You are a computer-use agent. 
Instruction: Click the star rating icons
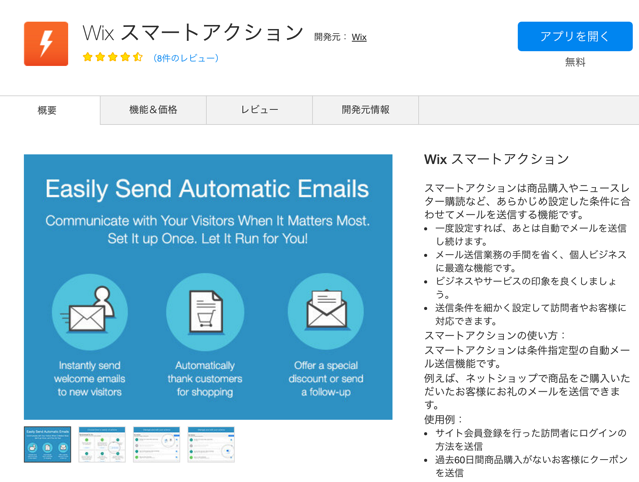click(112, 57)
